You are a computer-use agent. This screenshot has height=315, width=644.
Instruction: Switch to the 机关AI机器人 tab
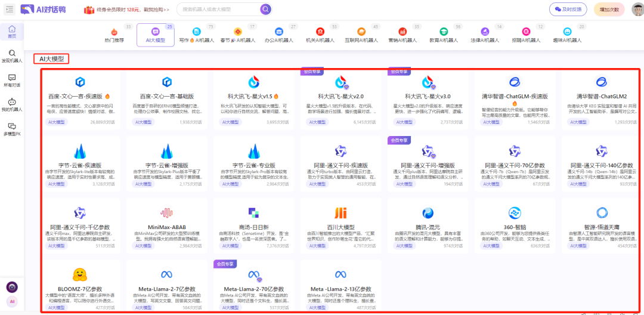(320, 35)
